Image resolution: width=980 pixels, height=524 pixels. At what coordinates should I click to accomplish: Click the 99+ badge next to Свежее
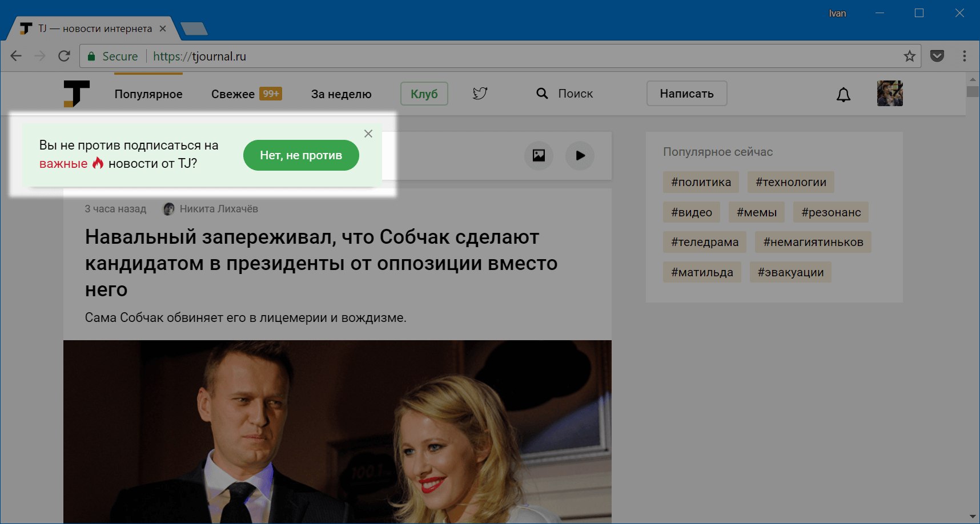tap(271, 94)
